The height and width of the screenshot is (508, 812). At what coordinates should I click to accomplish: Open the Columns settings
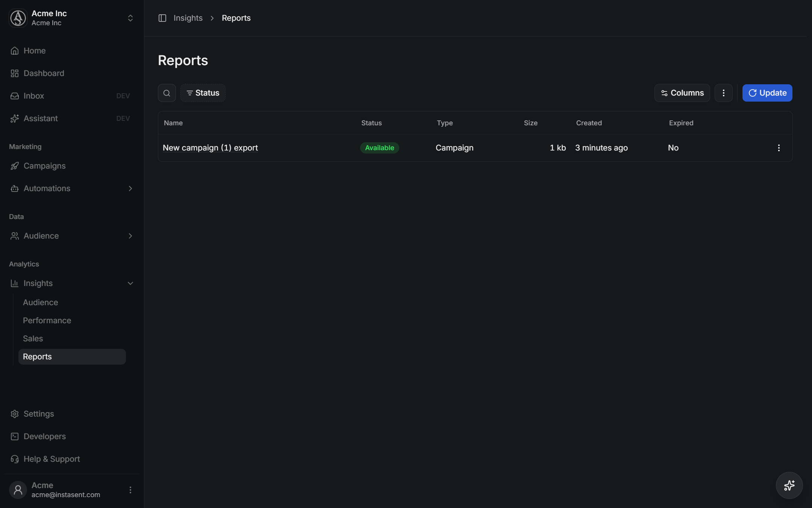pyautogui.click(x=682, y=93)
